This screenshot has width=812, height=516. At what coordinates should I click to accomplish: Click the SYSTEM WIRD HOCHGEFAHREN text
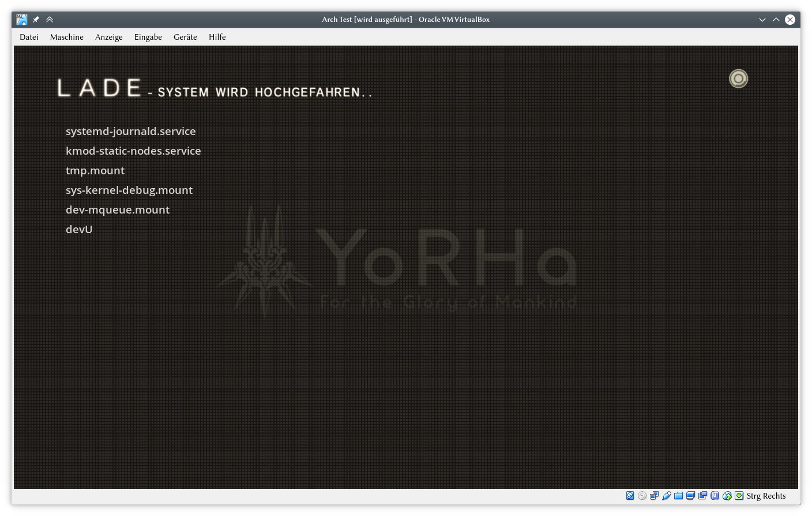coord(265,92)
